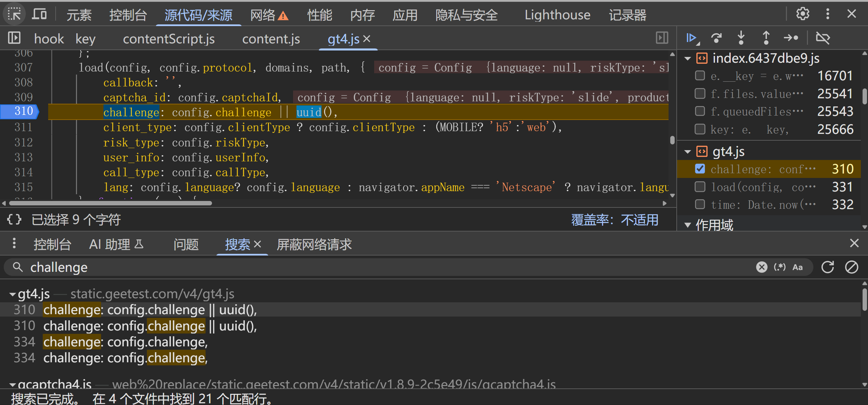Pretty-print the code with braces icon
The width and height of the screenshot is (868, 405).
(x=14, y=220)
